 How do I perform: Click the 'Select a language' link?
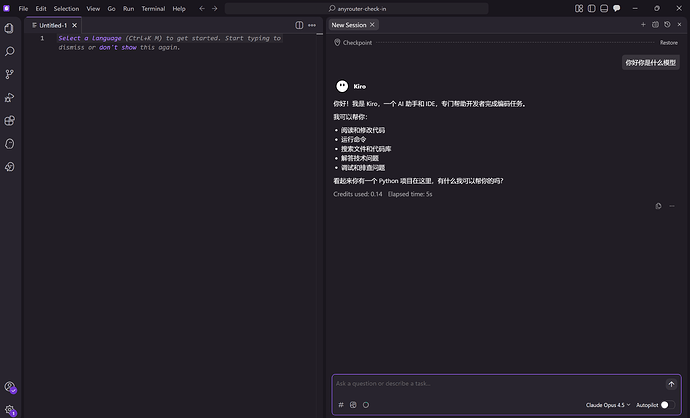[90, 38]
